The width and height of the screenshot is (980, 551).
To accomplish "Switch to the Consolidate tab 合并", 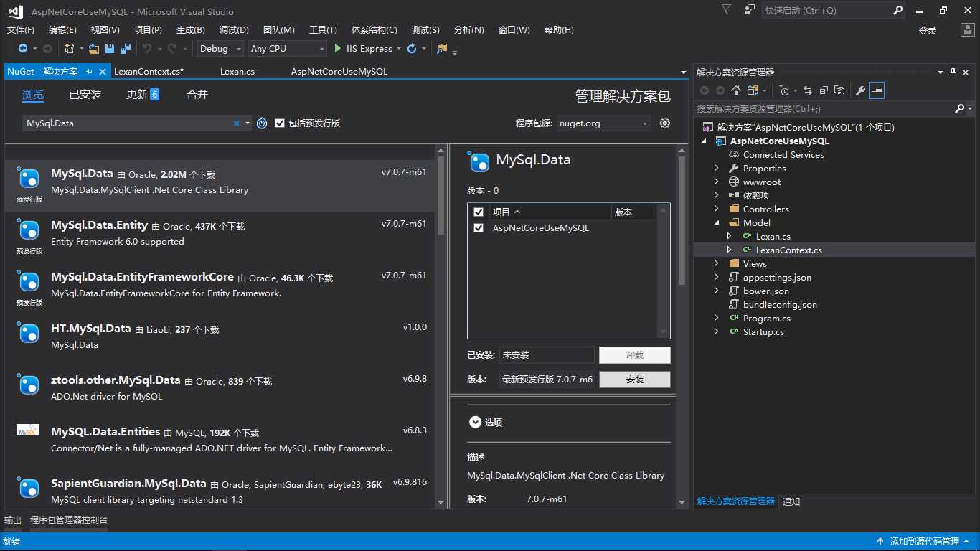I will [197, 95].
